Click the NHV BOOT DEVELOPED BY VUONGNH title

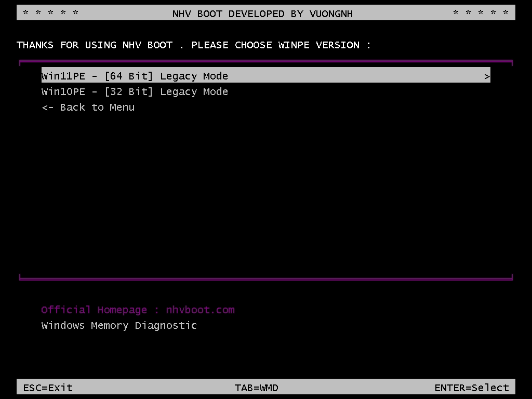(262, 14)
